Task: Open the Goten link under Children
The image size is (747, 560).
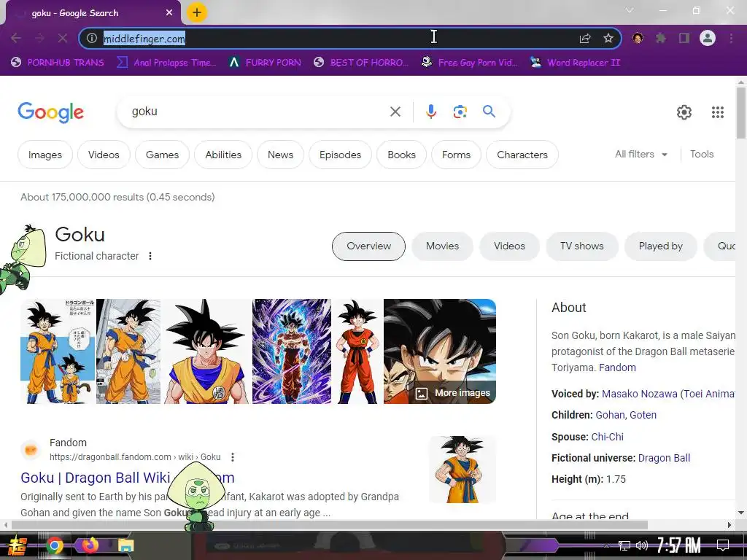Action: (x=643, y=415)
